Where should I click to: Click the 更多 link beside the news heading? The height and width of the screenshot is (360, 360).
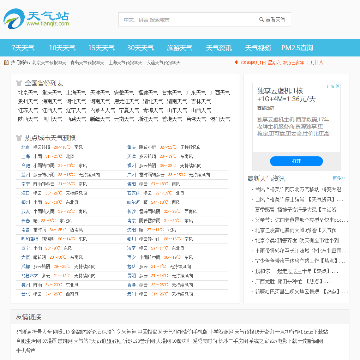click(x=339, y=178)
